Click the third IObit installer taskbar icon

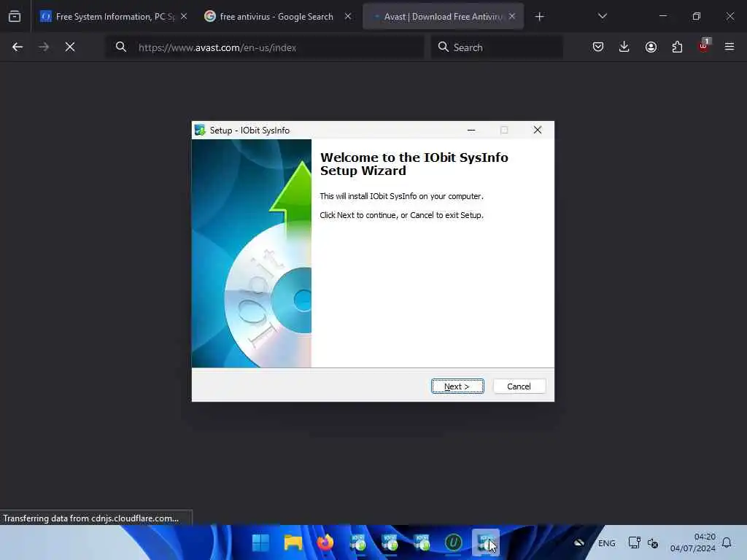pyautogui.click(x=422, y=542)
